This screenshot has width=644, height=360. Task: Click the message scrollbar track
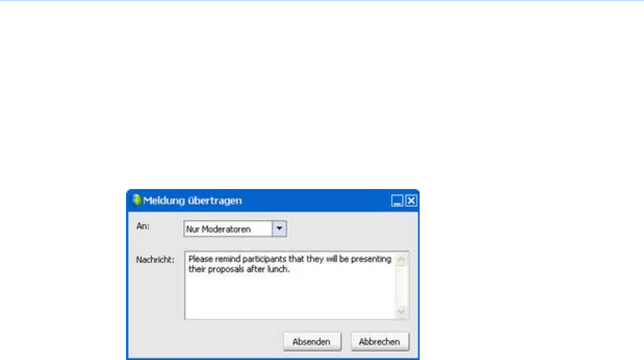401,286
